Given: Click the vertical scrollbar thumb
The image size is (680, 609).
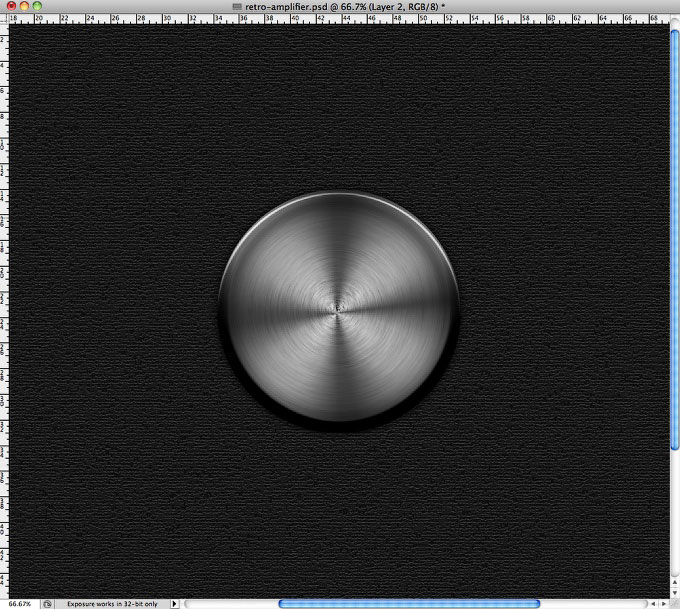Looking at the screenshot, I should pos(675,240).
